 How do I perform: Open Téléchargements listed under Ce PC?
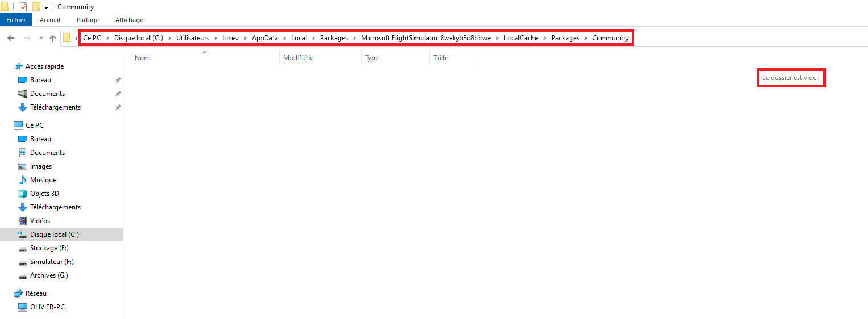click(55, 207)
